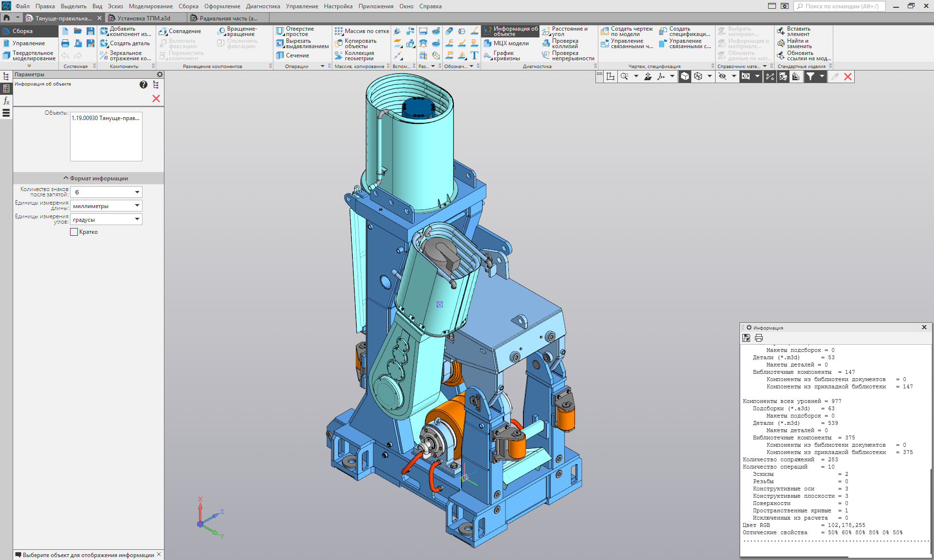Click the shaded solid cube display icon

click(x=685, y=76)
